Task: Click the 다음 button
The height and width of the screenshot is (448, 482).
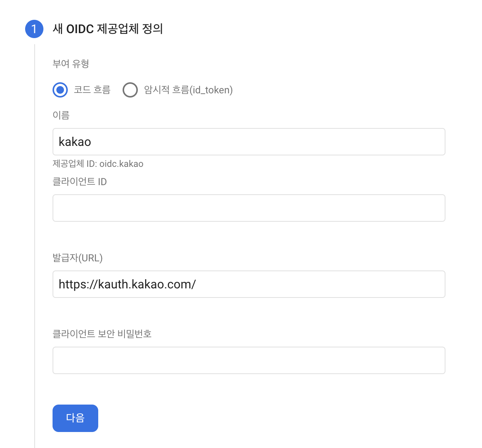Action: coord(75,418)
